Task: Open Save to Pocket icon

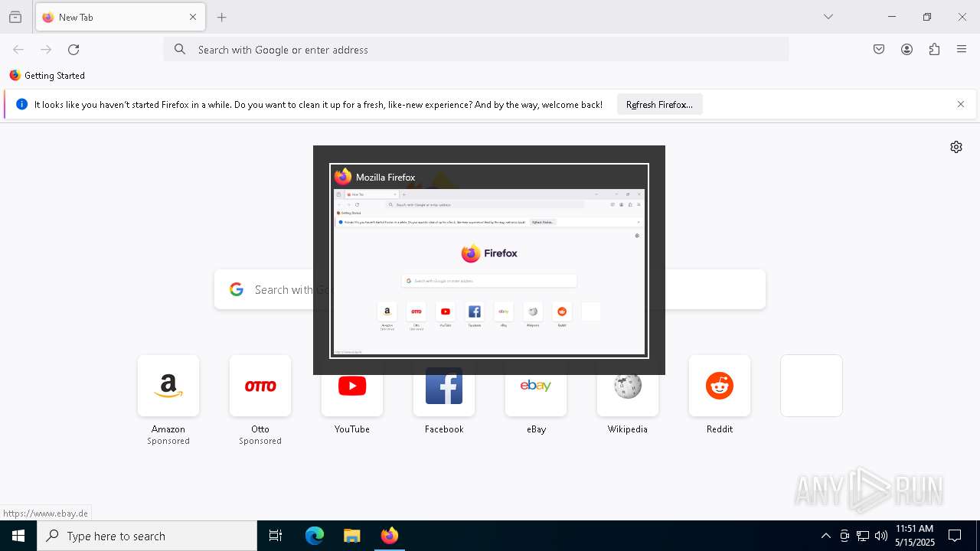Action: point(879,50)
